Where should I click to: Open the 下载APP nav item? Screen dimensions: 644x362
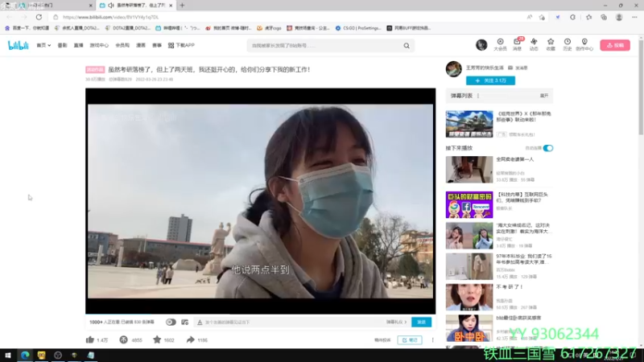[x=181, y=45]
